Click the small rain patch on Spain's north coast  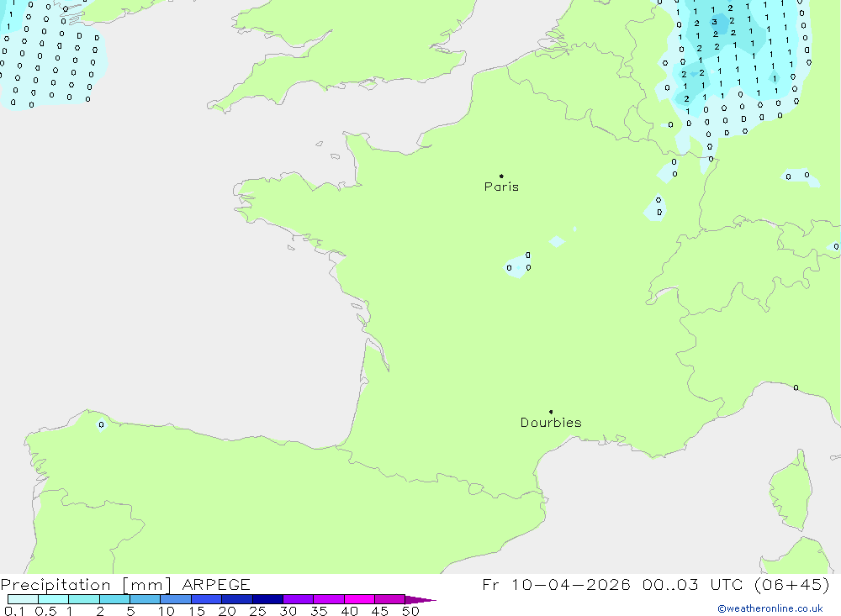[x=101, y=424]
